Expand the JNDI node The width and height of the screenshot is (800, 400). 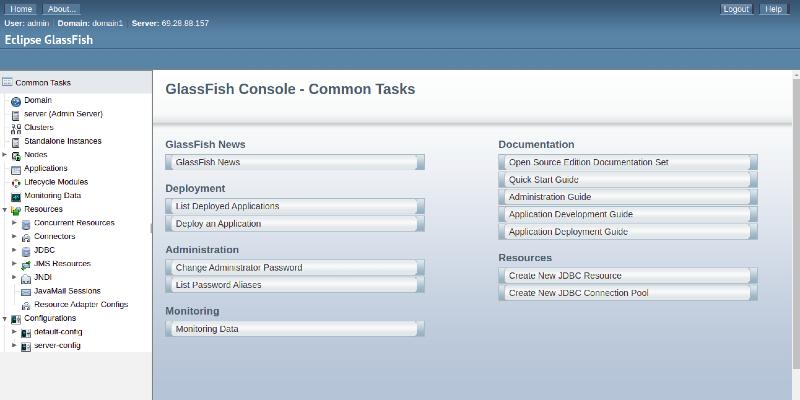(14, 277)
